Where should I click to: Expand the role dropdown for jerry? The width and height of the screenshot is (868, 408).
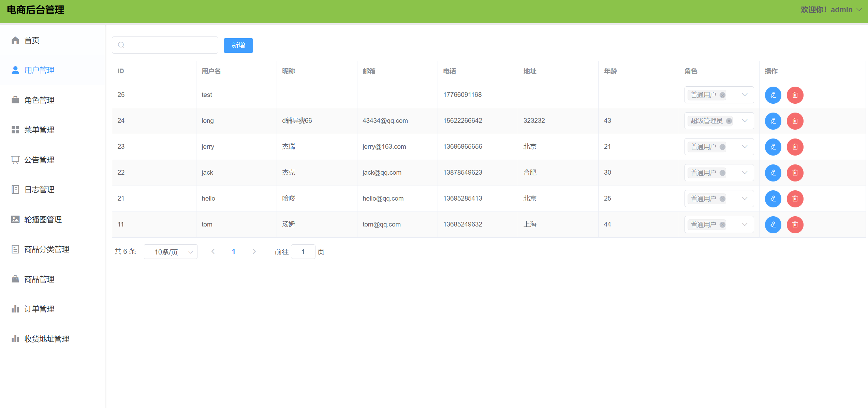point(745,147)
